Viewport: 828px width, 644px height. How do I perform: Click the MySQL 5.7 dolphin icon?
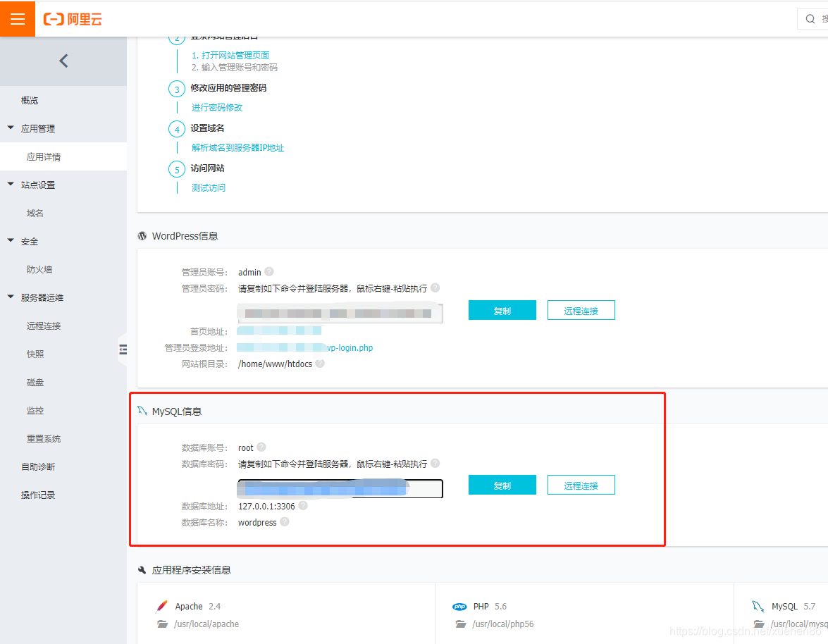758,606
